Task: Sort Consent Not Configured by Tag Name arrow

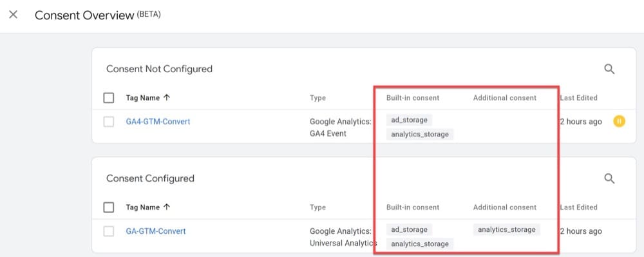Action: [x=167, y=98]
